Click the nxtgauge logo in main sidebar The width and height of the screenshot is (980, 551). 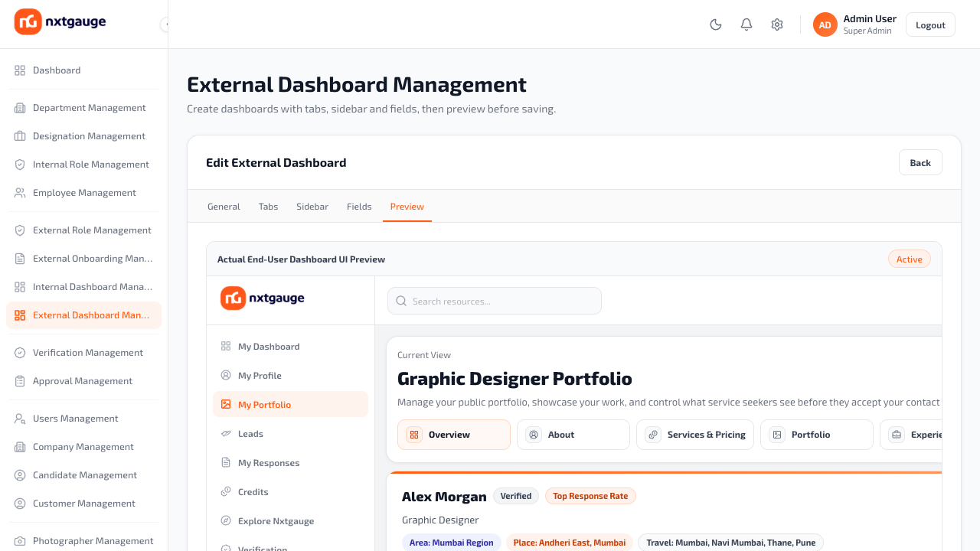pos(60,22)
